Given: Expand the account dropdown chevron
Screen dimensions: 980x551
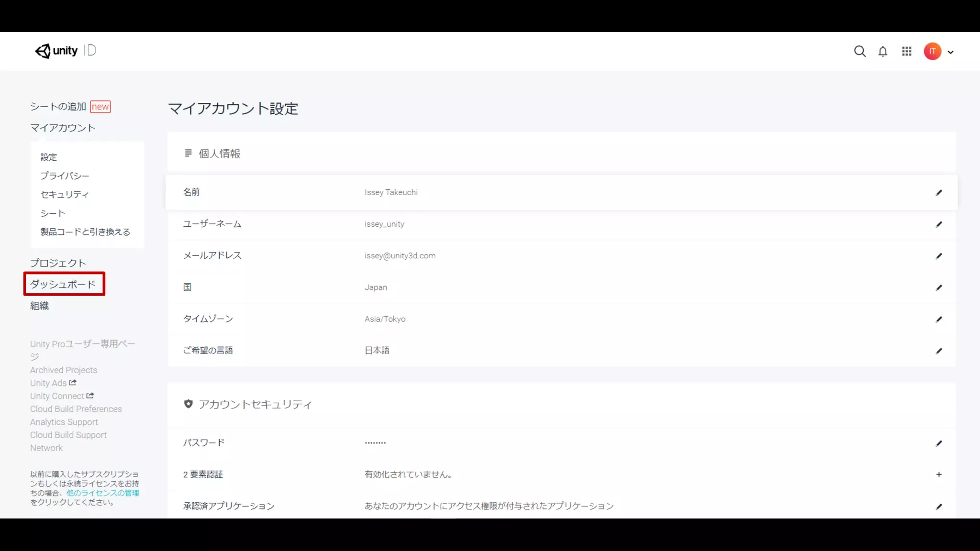Looking at the screenshot, I should click(x=951, y=52).
